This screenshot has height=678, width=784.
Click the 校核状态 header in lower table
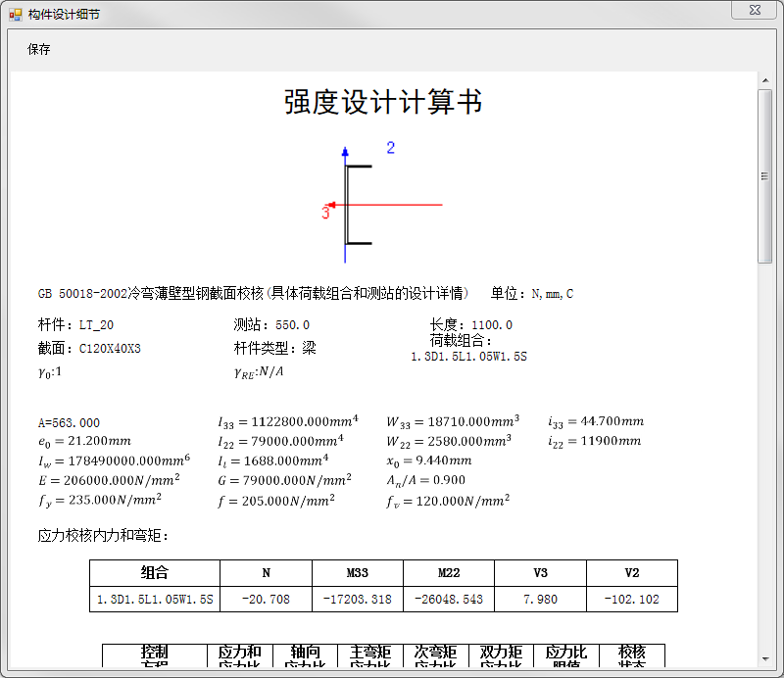pyautogui.click(x=631, y=656)
